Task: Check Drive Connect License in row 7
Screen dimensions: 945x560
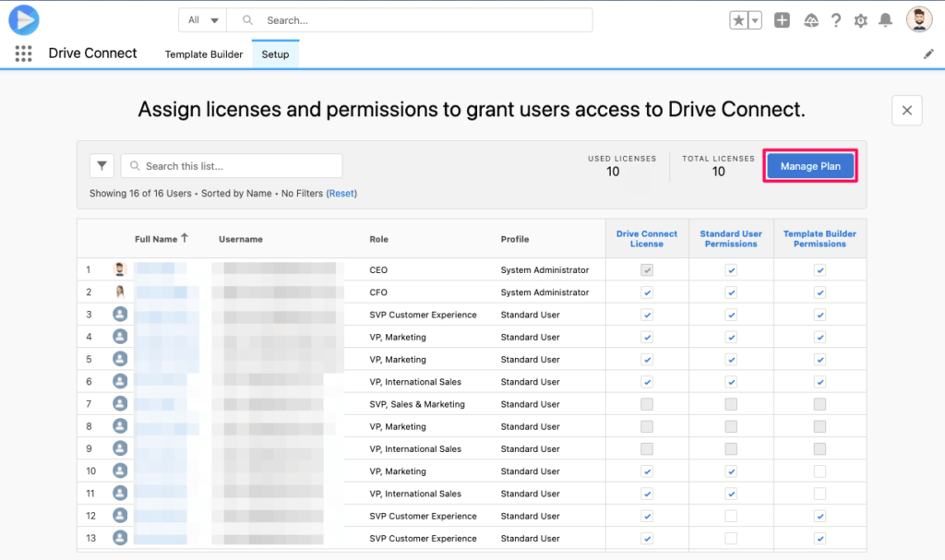Action: click(647, 404)
